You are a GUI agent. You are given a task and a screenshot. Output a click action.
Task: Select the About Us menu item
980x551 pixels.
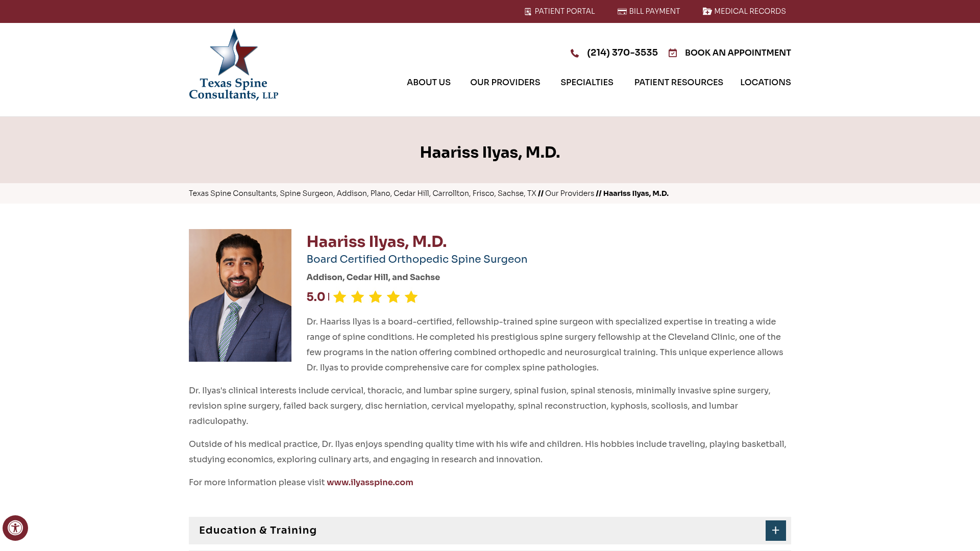click(x=428, y=82)
